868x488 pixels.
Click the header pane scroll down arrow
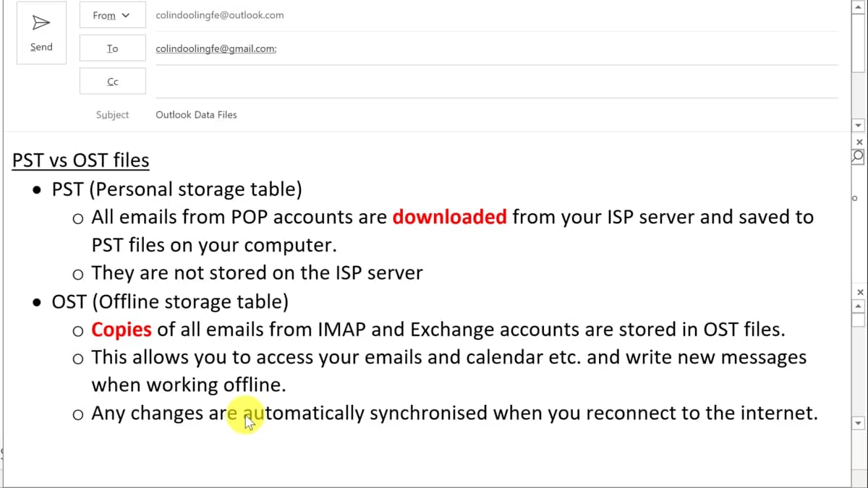coord(859,124)
